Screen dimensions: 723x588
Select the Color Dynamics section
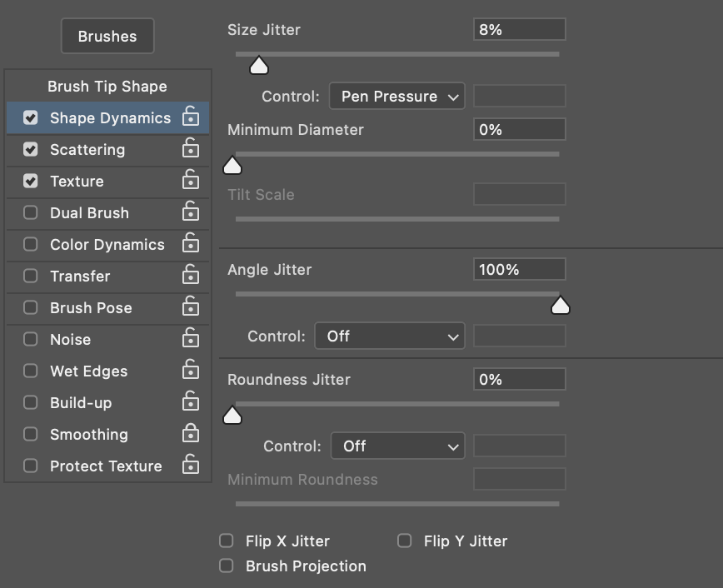pyautogui.click(x=107, y=244)
